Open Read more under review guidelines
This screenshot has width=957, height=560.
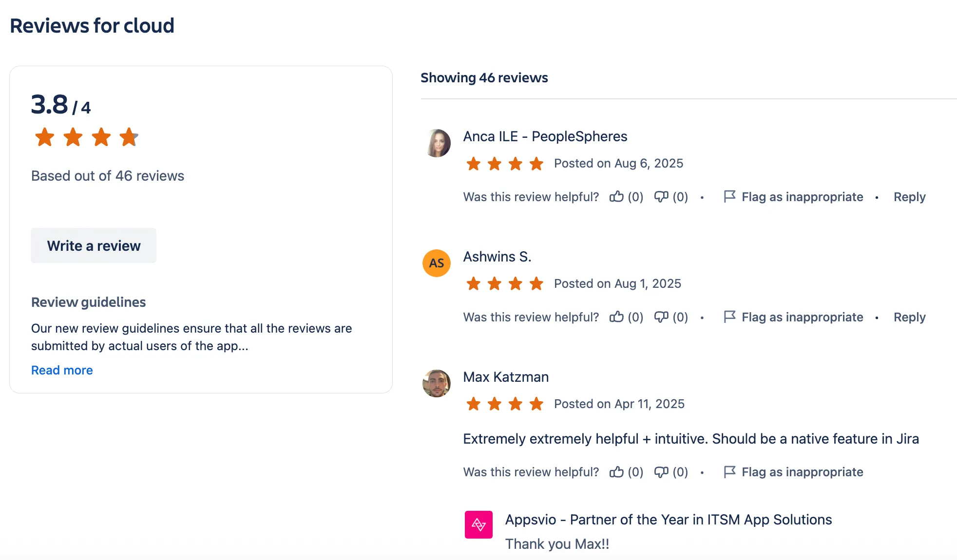(62, 370)
